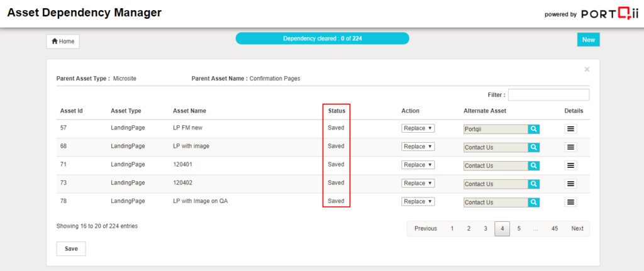Screen dimensions: 644x271
Task: Click search icon in LP with Image on QA row
Action: [533, 202]
